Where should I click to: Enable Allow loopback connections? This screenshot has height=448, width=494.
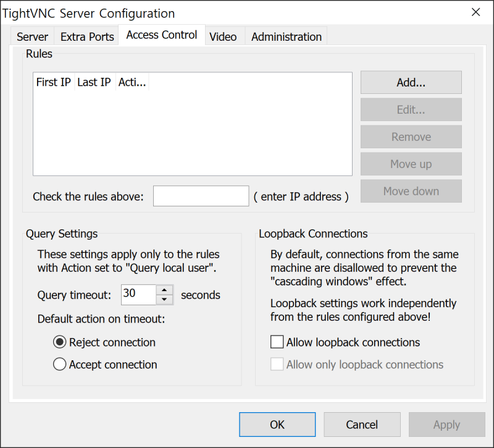click(x=277, y=342)
